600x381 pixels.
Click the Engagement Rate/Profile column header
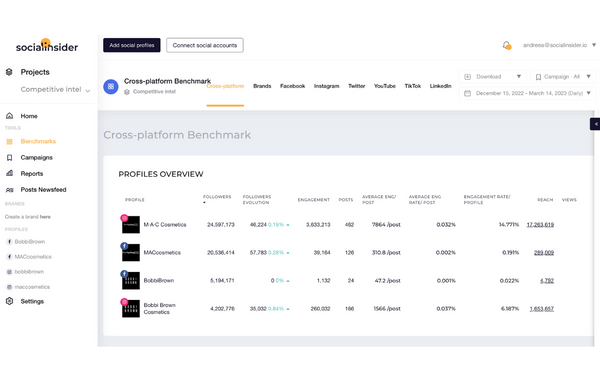[x=487, y=200]
